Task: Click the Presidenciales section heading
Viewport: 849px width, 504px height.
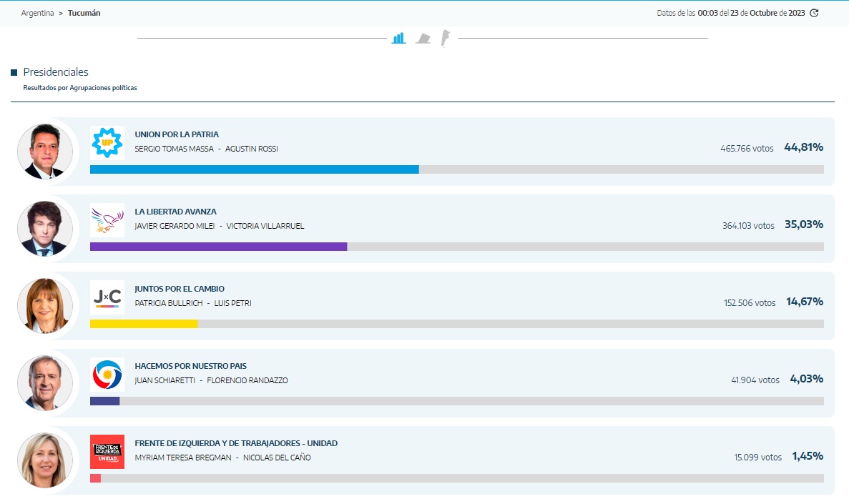Action: 56,72
